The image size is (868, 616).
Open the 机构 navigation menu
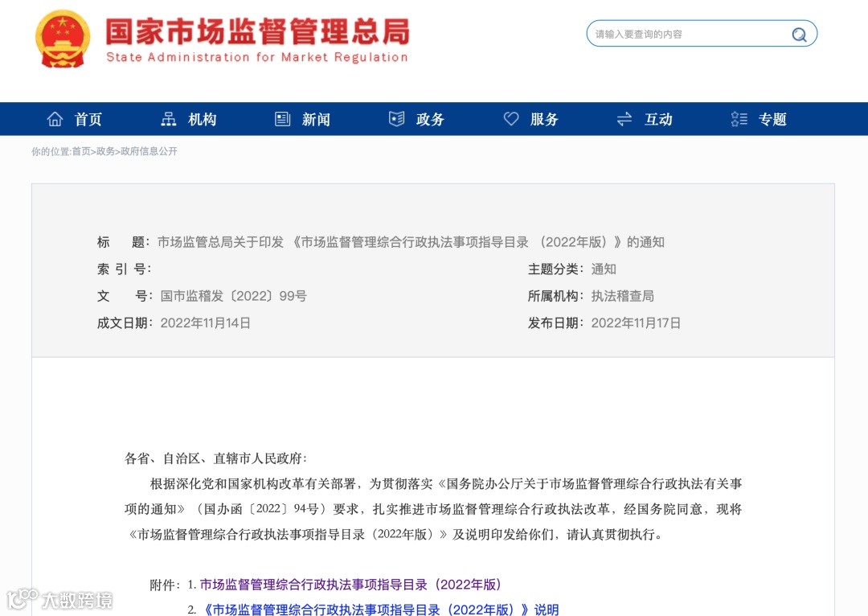tap(202, 119)
